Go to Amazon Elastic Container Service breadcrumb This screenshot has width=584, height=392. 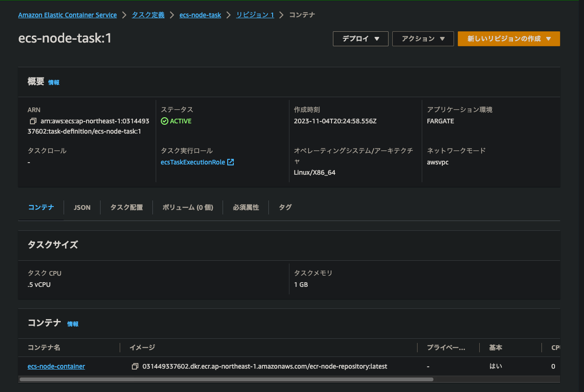pyautogui.click(x=67, y=15)
